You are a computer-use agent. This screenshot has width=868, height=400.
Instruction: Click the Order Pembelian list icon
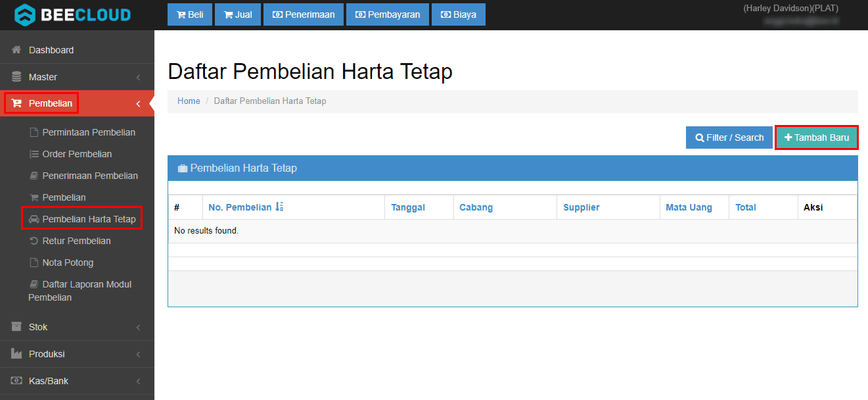[34, 154]
